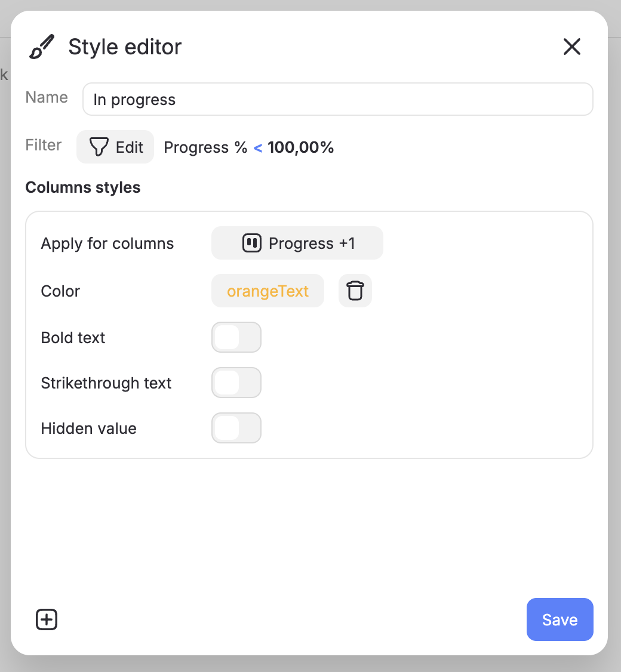Delete the color with the trash icon
The height and width of the screenshot is (672, 621).
[355, 291]
